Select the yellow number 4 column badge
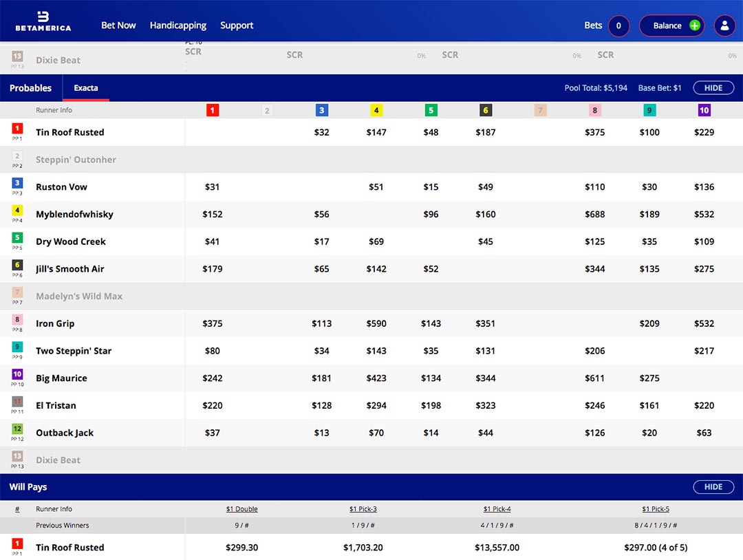Screen dimensions: 743x560 click(376, 110)
